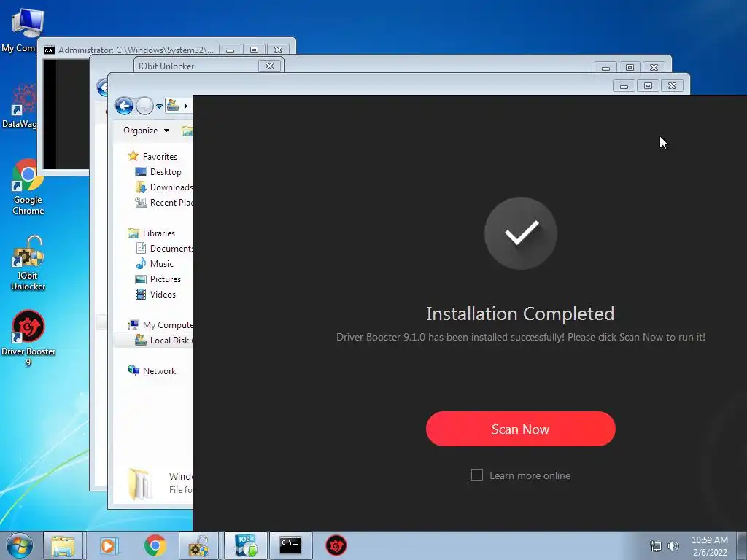This screenshot has width=747, height=560.
Task: Maximize the Administrator command prompt window
Action: [x=254, y=50]
